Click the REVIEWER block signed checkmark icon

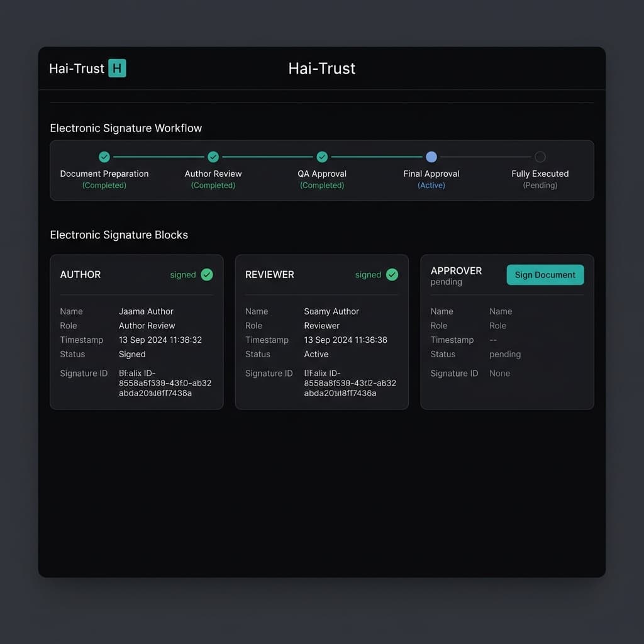[x=392, y=275]
